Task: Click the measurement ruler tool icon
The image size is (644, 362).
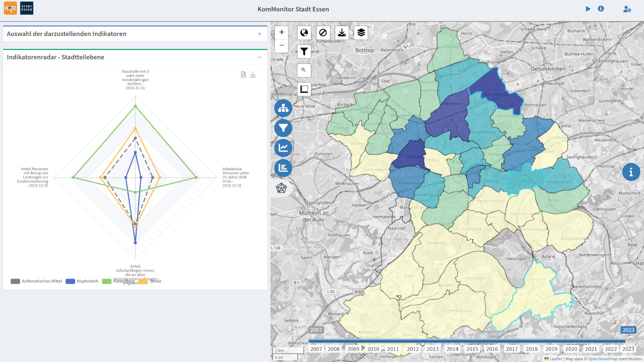Action: [x=304, y=89]
